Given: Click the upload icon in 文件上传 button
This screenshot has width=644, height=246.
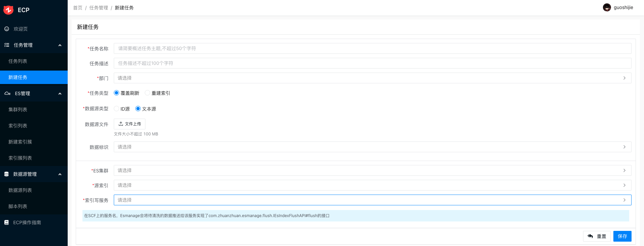Looking at the screenshot, I should [121, 124].
